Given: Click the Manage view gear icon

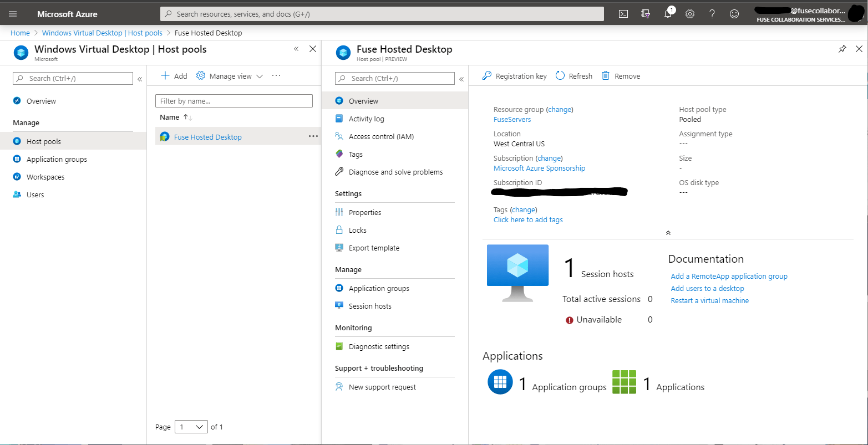Looking at the screenshot, I should pos(201,76).
